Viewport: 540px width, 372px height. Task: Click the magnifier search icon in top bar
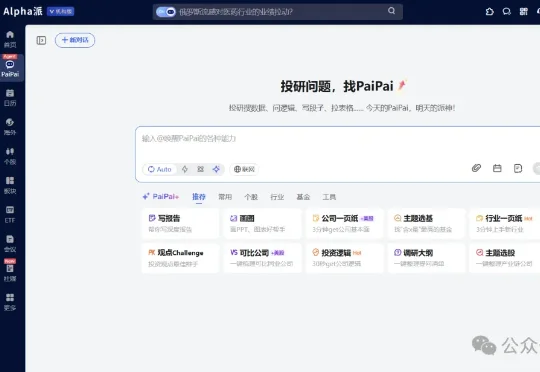(x=392, y=11)
